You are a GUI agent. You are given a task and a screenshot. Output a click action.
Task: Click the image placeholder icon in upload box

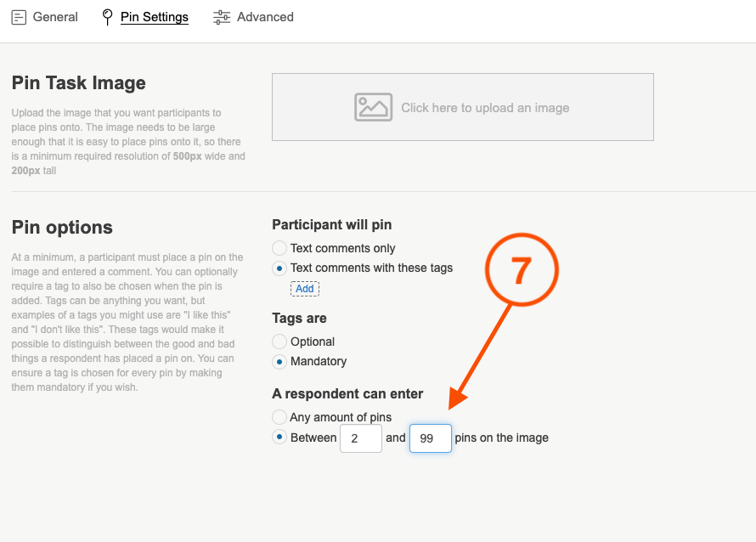(373, 107)
